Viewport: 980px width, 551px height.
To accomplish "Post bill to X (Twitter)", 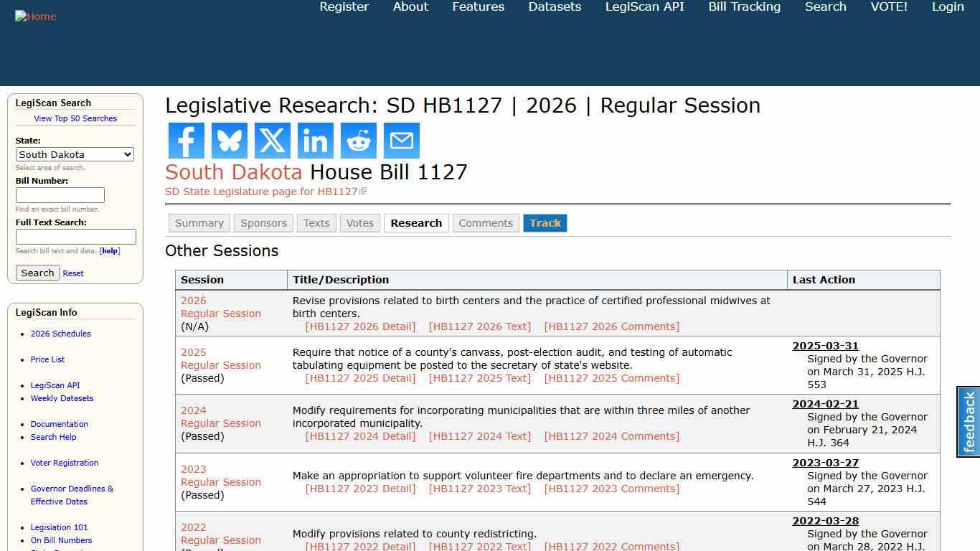I will coord(272,141).
